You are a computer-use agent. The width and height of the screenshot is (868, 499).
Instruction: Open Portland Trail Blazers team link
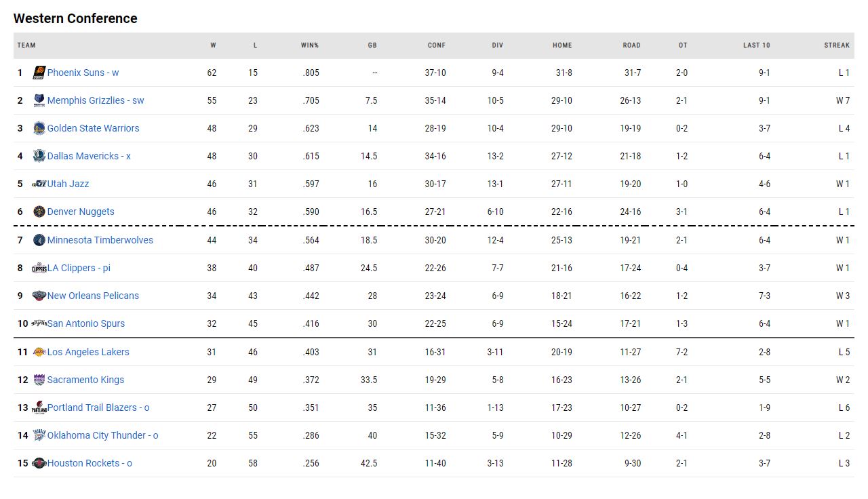point(98,407)
